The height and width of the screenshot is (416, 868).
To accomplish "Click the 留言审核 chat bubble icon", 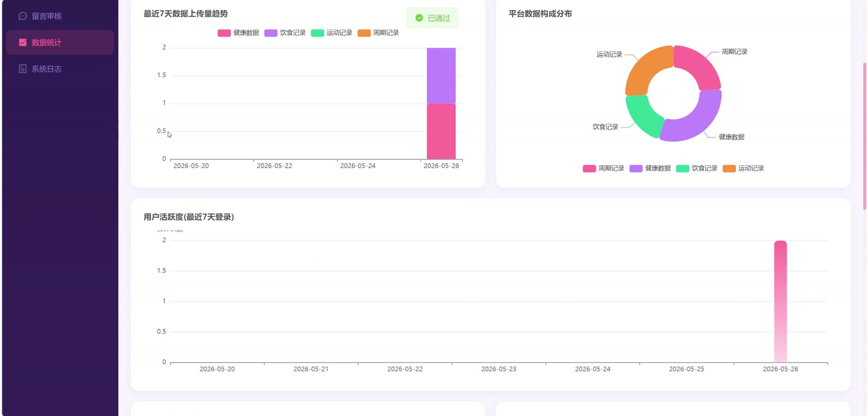I will coord(23,16).
